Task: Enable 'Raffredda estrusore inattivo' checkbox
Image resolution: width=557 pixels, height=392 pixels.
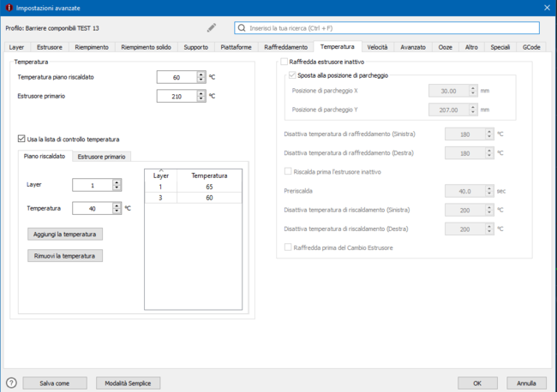Action: (x=284, y=62)
